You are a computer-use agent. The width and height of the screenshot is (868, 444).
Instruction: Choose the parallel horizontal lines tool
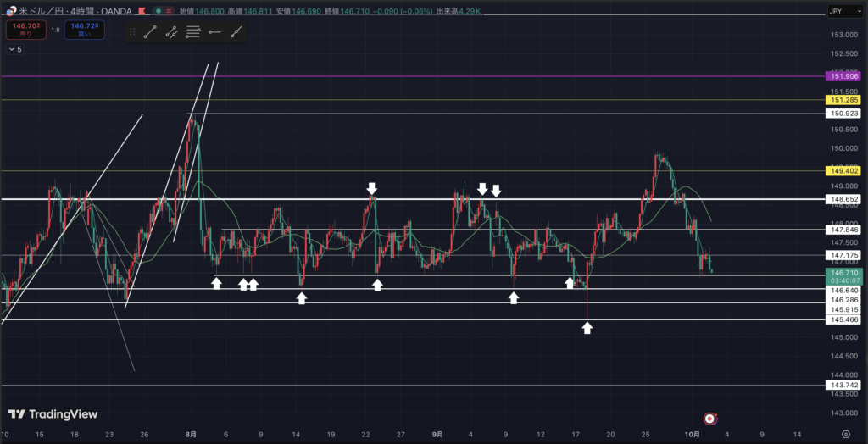tap(193, 32)
